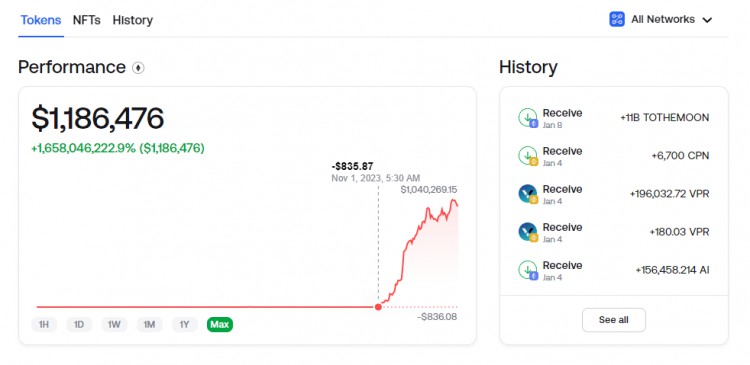Click the AI receive transaction icon

(528, 270)
